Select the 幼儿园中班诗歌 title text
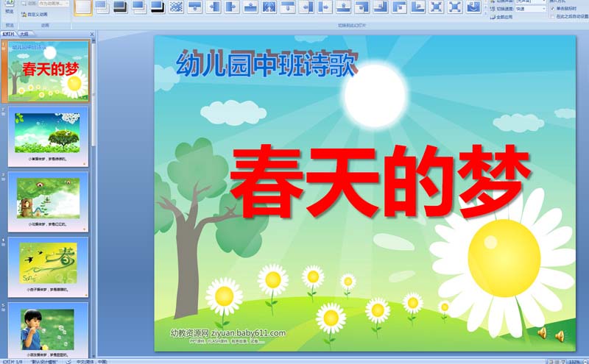The width and height of the screenshot is (589, 364). [x=267, y=63]
